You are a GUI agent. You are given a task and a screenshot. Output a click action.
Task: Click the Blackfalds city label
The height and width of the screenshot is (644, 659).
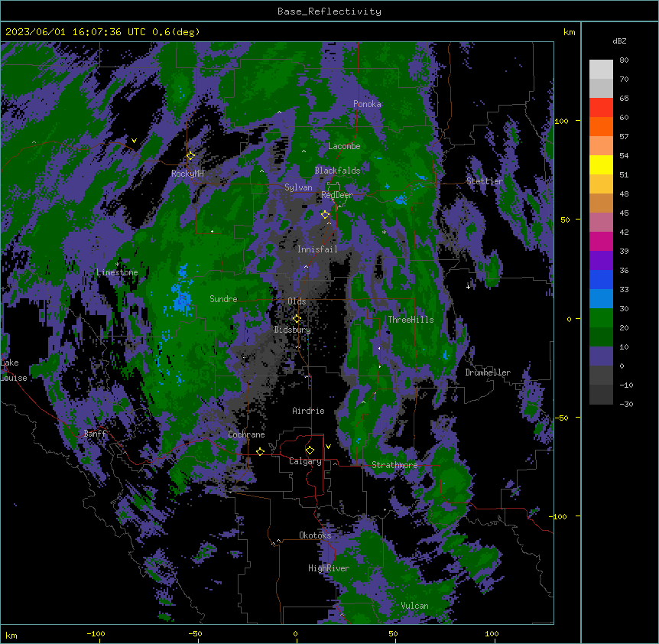337,171
